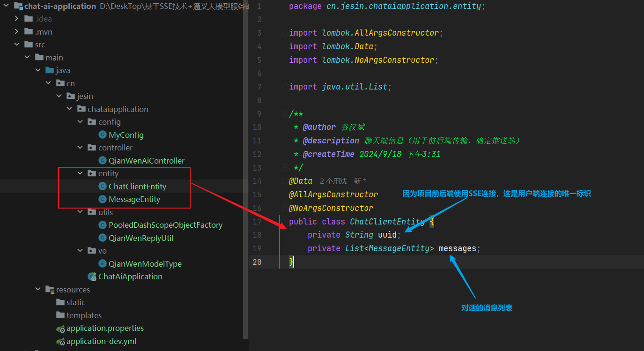Open ChatAiApplication main class

(130, 276)
